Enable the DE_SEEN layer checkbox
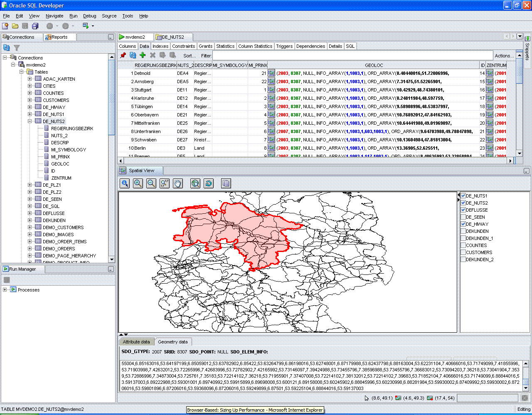This screenshot has width=532, height=415. click(463, 217)
